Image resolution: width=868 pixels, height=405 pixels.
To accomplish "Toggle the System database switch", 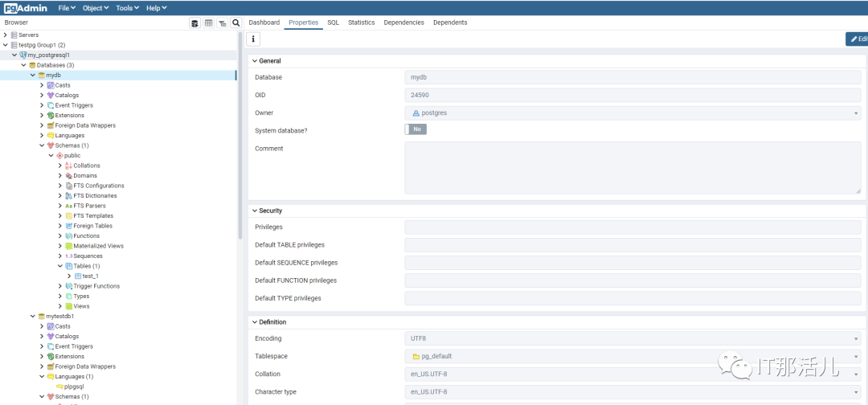I will click(x=416, y=129).
